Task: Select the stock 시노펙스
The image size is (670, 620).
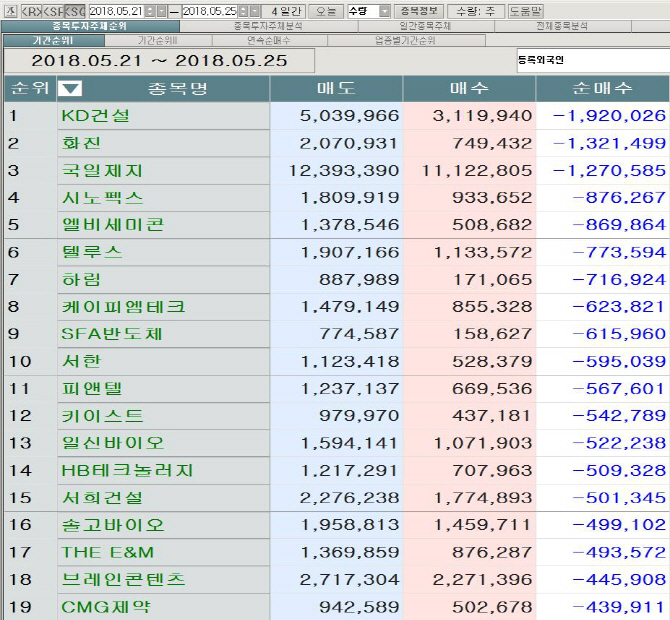Action: 102,198
